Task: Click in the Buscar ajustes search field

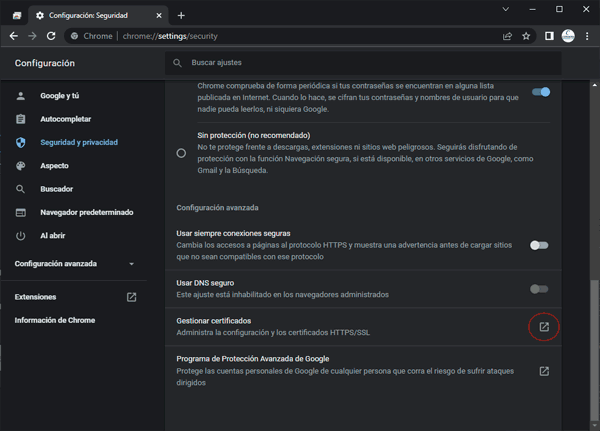Action: 363,63
